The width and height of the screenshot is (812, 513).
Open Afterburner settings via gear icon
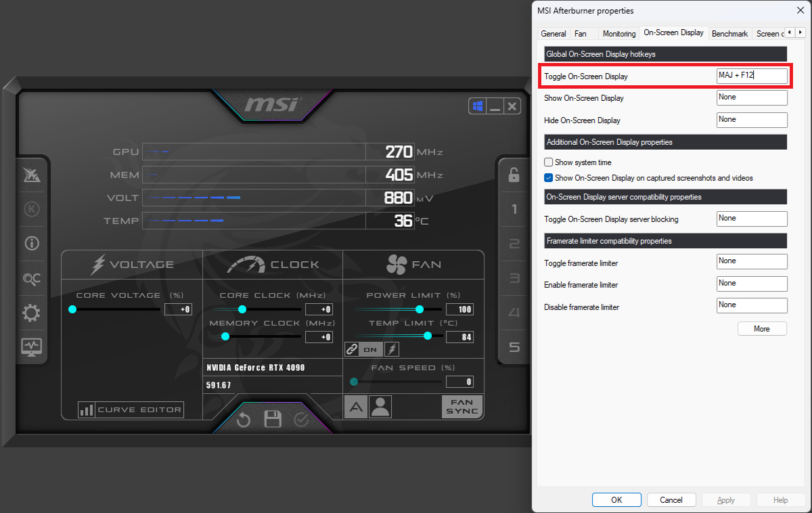32,313
